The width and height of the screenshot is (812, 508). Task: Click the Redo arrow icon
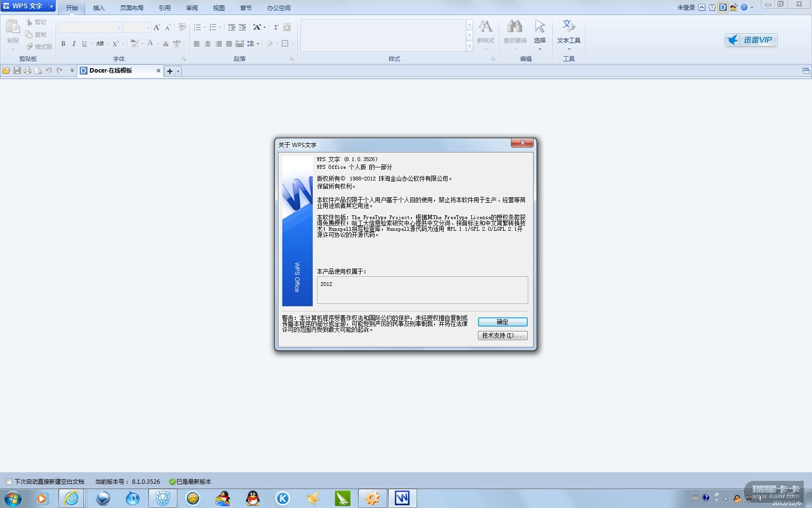pos(59,71)
